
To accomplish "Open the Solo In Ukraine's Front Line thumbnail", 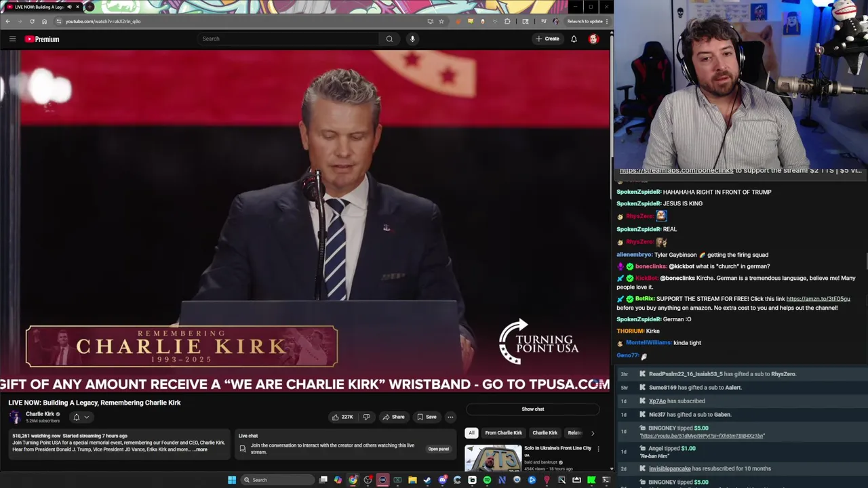I will click(492, 458).
